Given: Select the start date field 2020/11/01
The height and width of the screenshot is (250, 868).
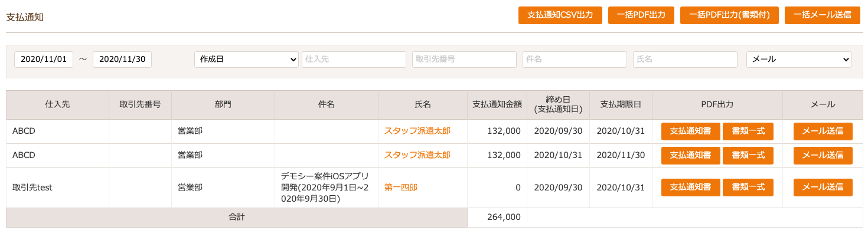Looking at the screenshot, I should [44, 60].
